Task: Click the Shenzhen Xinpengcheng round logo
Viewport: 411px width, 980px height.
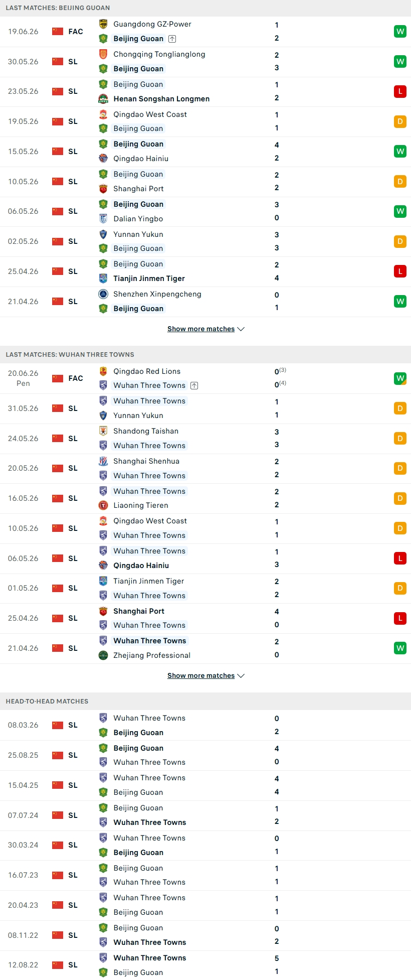Action: pos(103,294)
